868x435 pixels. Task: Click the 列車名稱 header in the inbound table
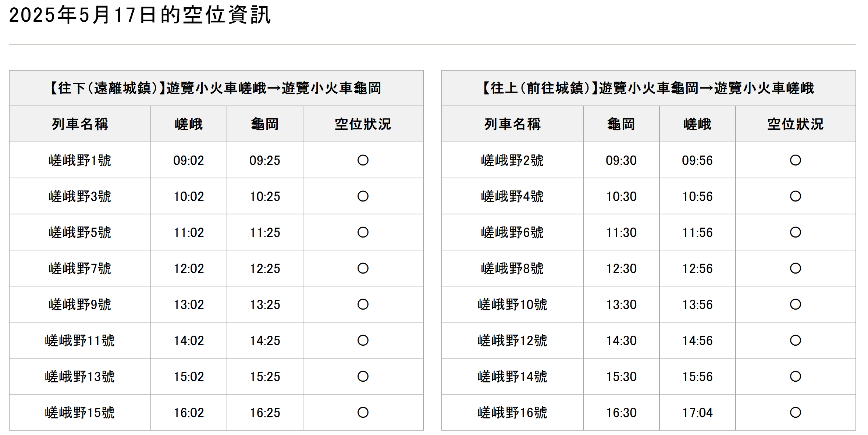[x=512, y=124]
